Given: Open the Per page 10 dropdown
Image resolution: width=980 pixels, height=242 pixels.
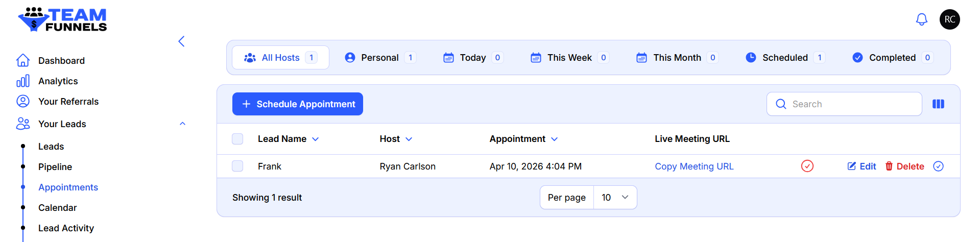Looking at the screenshot, I should [x=615, y=198].
